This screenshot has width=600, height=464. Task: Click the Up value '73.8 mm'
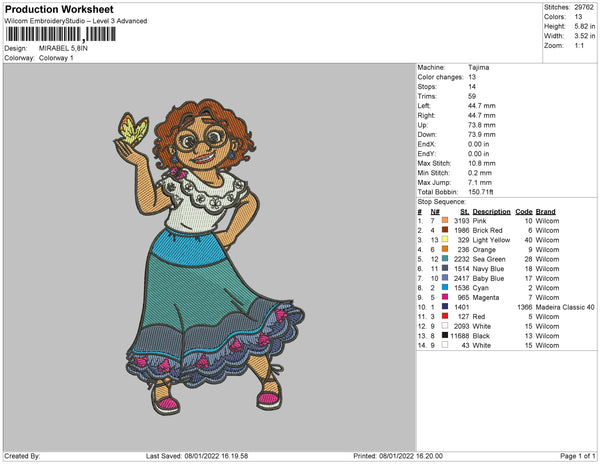pos(481,125)
